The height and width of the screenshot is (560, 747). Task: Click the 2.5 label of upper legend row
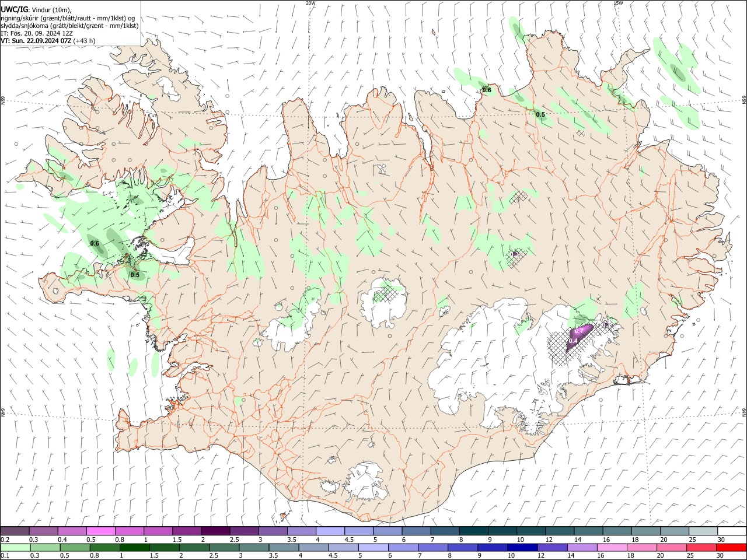click(x=234, y=540)
